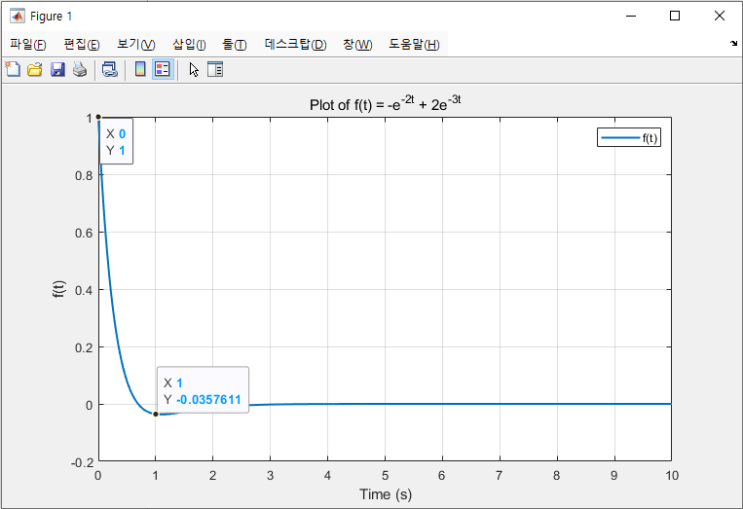
Task: Save the figure with floppy disk icon
Action: click(x=57, y=70)
